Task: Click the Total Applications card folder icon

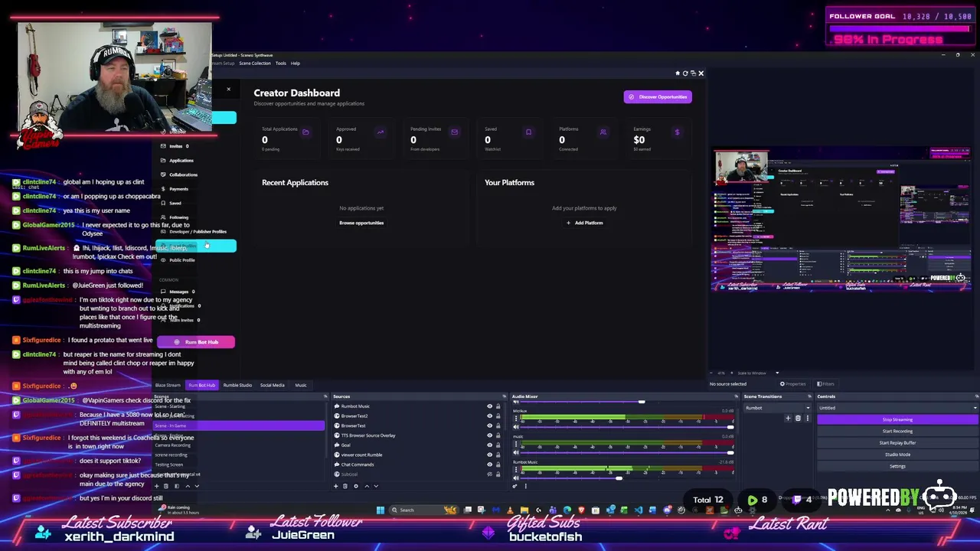Action: pos(305,132)
